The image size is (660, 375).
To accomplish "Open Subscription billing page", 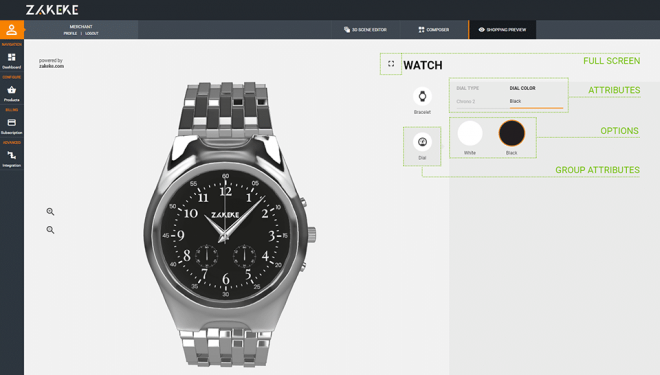I will click(12, 126).
